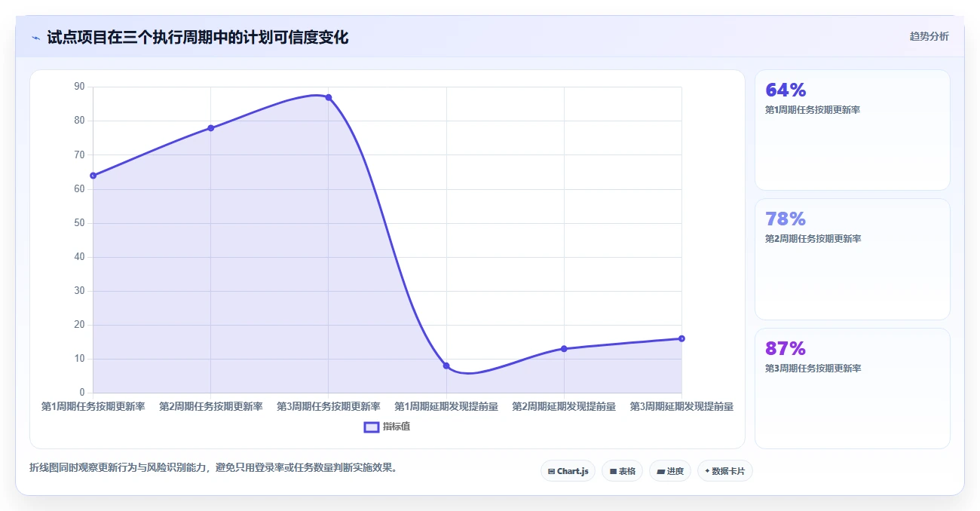Image resolution: width=980 pixels, height=511 pixels.
Task: Select the 数据卡片 tag
Action: click(724, 471)
